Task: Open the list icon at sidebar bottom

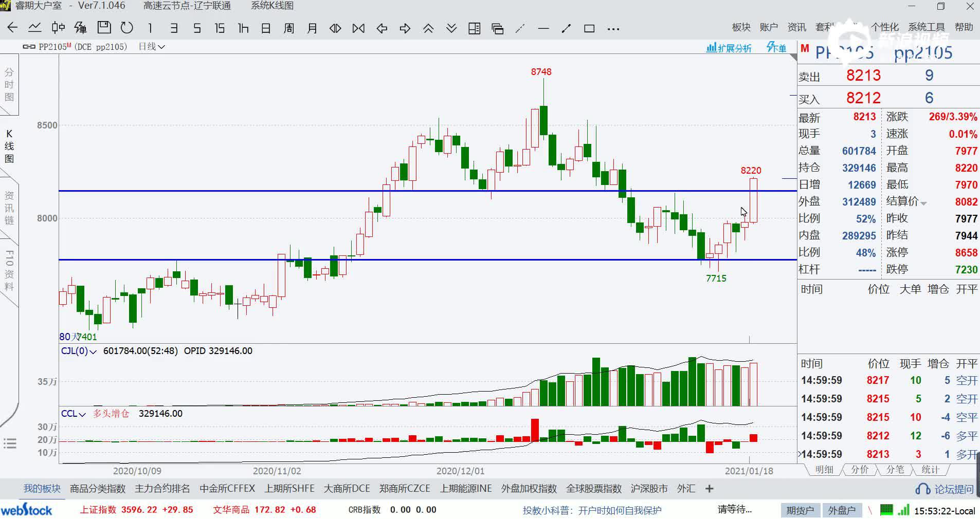Action: (x=10, y=443)
